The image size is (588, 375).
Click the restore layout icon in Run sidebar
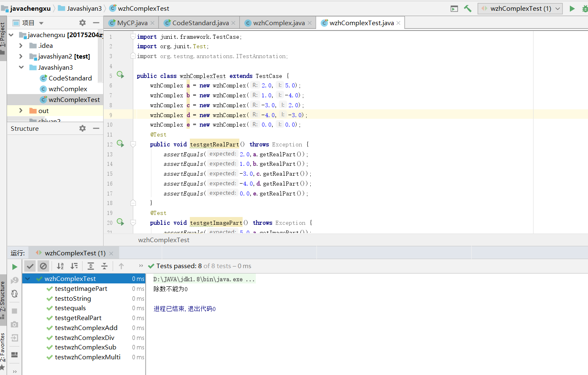tap(14, 354)
